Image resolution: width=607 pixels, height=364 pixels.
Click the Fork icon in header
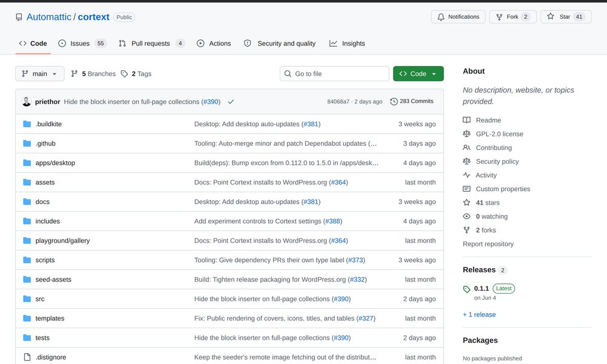500,17
